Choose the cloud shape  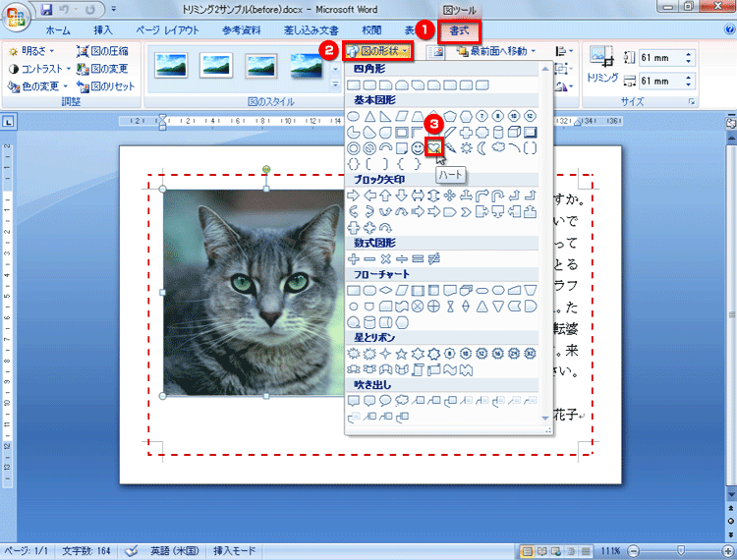(498, 148)
